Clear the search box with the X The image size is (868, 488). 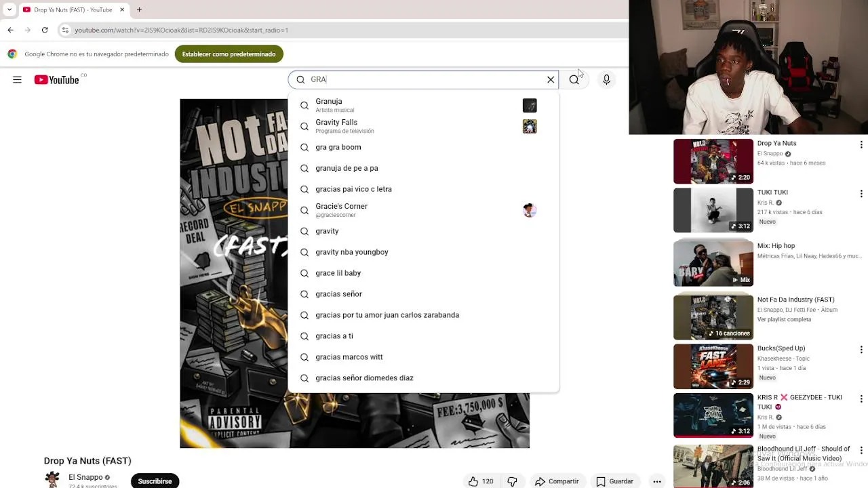click(551, 80)
